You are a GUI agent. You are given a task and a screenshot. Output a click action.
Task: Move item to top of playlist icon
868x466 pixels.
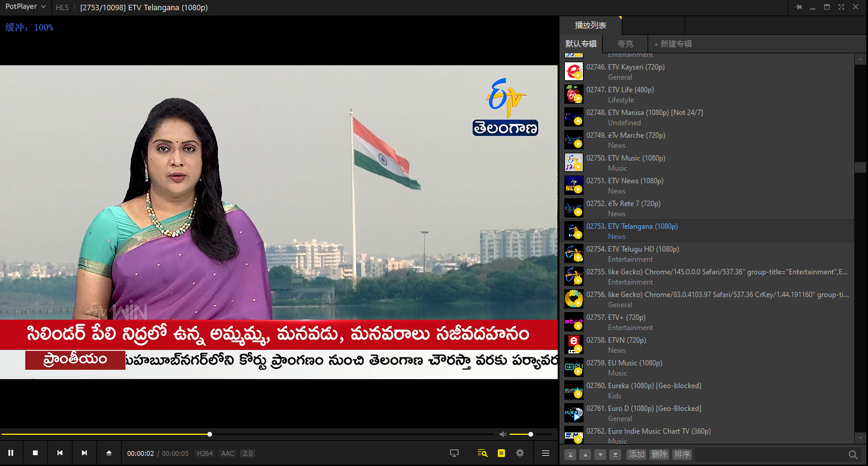(x=571, y=455)
